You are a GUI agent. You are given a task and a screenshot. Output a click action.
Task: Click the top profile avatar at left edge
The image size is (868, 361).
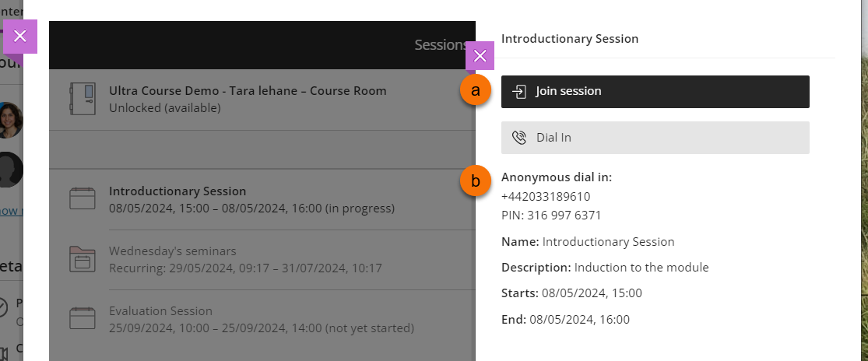point(10,119)
